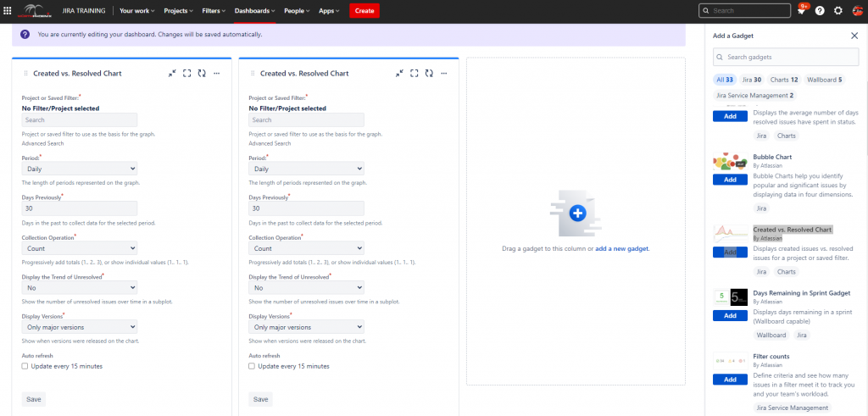Image resolution: width=868 pixels, height=416 pixels.
Task: Add the Bubble Chart gadget
Action: [730, 180]
